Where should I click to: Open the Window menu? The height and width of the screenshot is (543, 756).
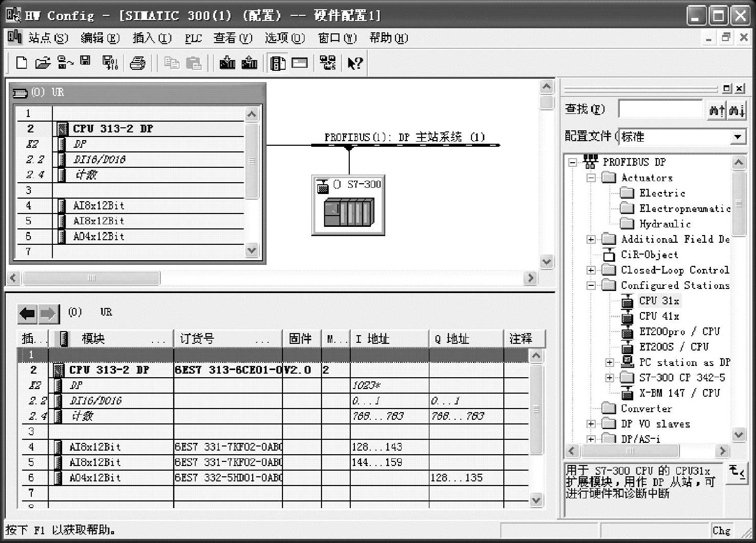[337, 38]
